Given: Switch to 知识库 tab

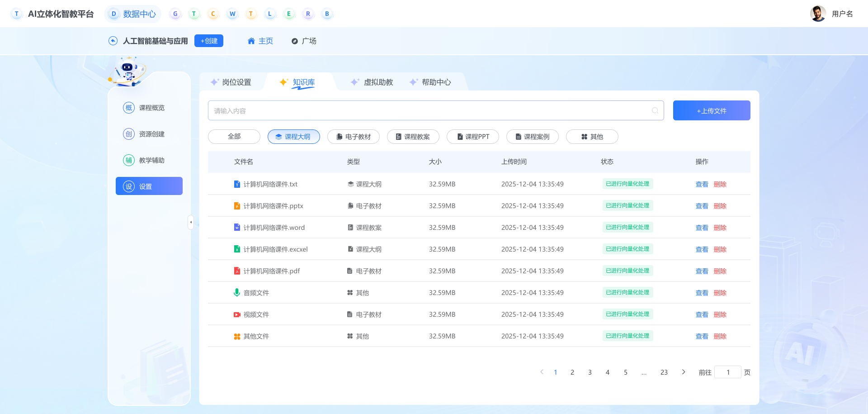Looking at the screenshot, I should (297, 82).
